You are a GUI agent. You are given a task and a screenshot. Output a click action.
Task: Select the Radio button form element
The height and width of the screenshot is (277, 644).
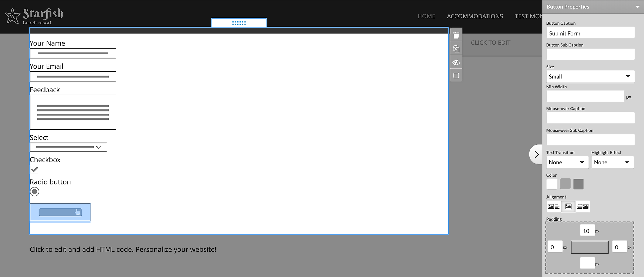tap(35, 192)
